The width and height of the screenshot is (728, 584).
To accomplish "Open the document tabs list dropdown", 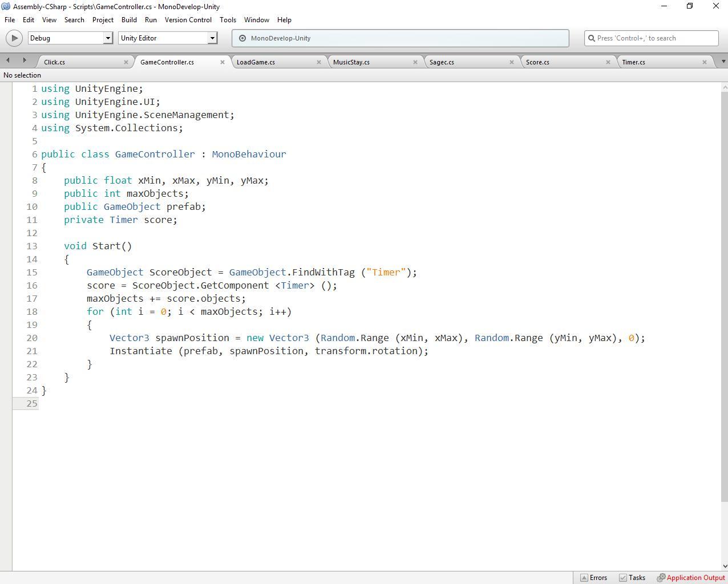I will 723,62.
